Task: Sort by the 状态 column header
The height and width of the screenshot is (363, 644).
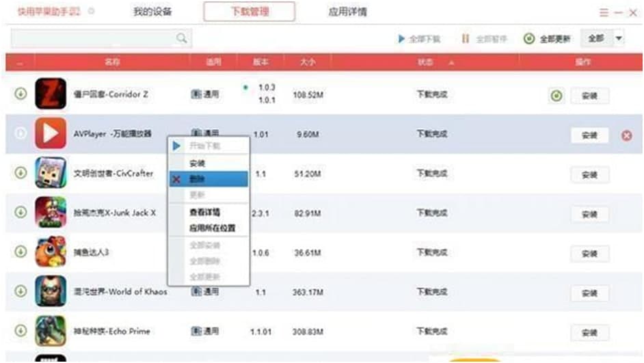Action: [x=425, y=62]
